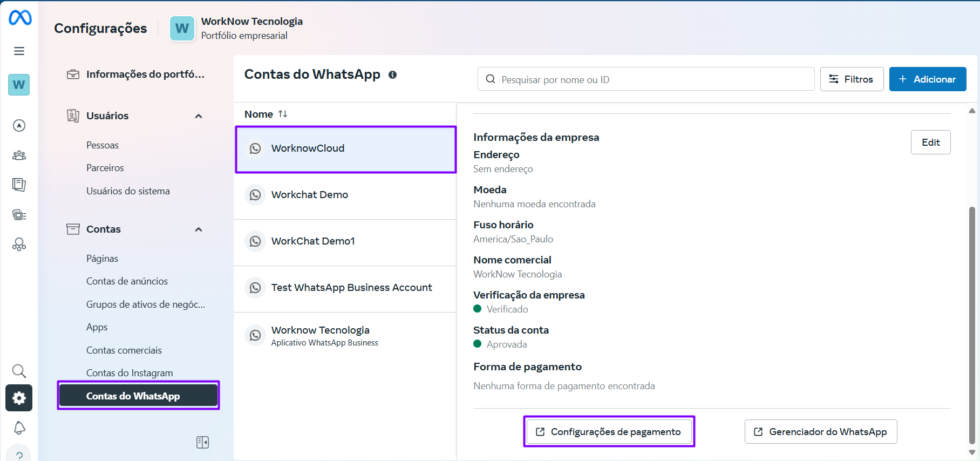
Task: Click the people group icon in rail
Action: (19, 155)
